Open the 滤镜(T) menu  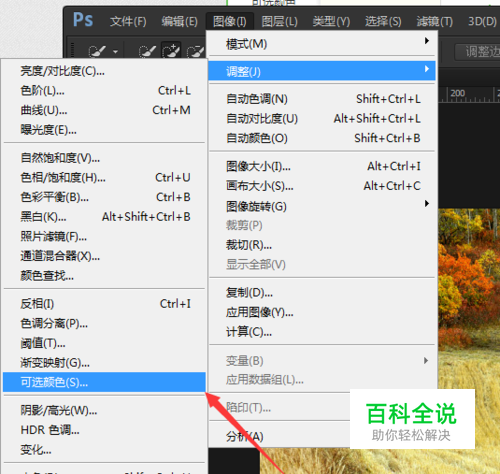[435, 22]
